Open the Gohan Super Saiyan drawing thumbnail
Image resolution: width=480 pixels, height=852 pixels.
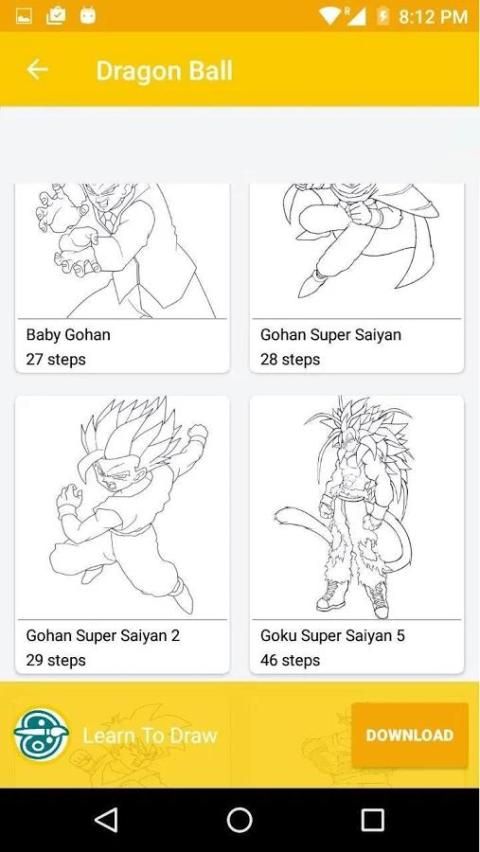[357, 251]
